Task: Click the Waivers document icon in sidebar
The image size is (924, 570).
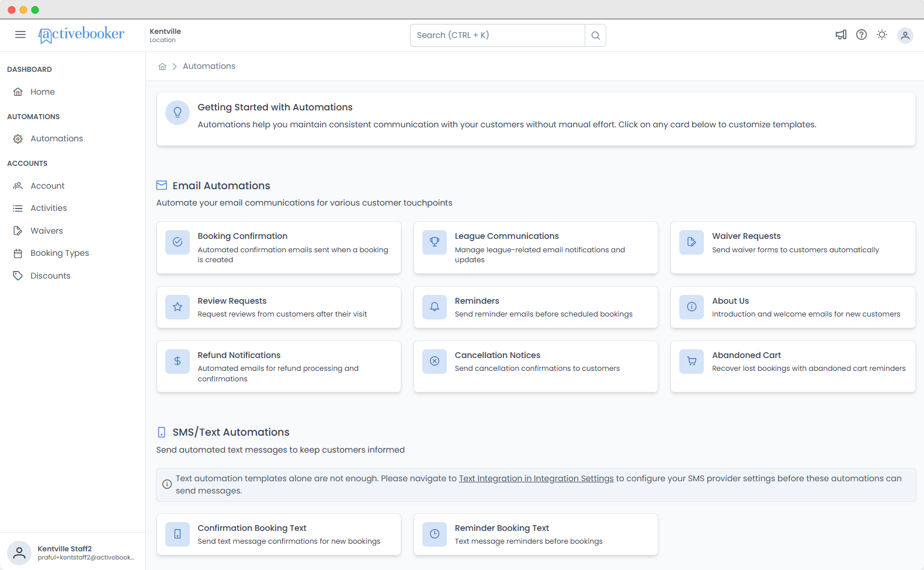Action: point(18,231)
